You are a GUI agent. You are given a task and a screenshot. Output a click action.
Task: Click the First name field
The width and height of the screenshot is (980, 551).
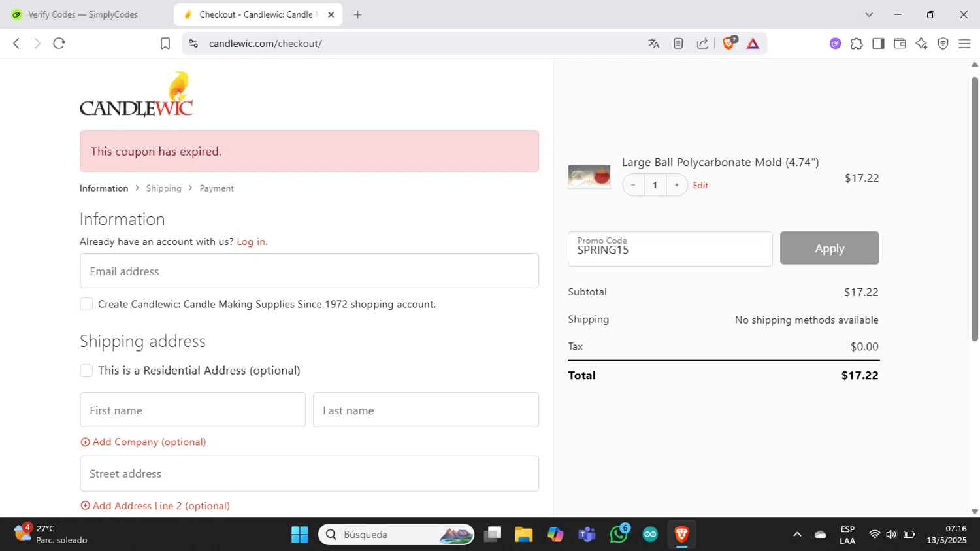pos(193,410)
